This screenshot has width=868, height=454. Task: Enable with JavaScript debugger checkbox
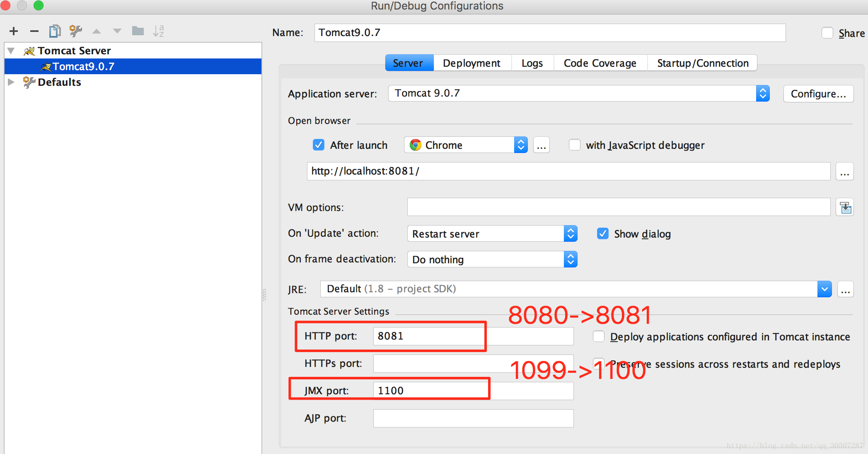(x=574, y=145)
